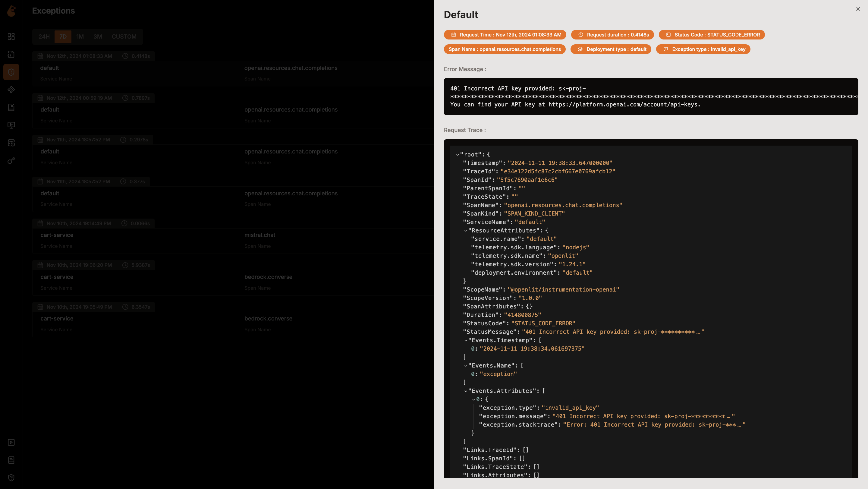Click the OpenLIT flame logo

coord(11,11)
